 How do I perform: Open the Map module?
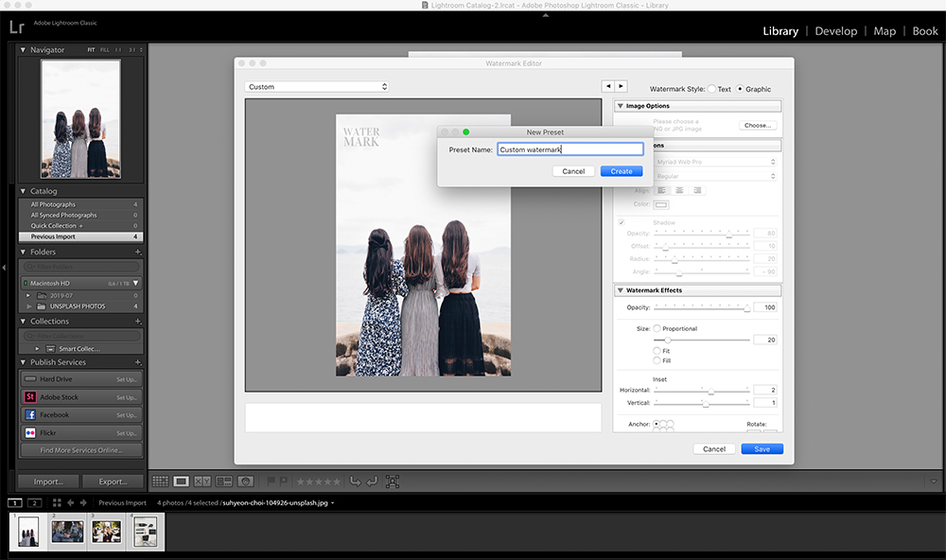point(885,30)
